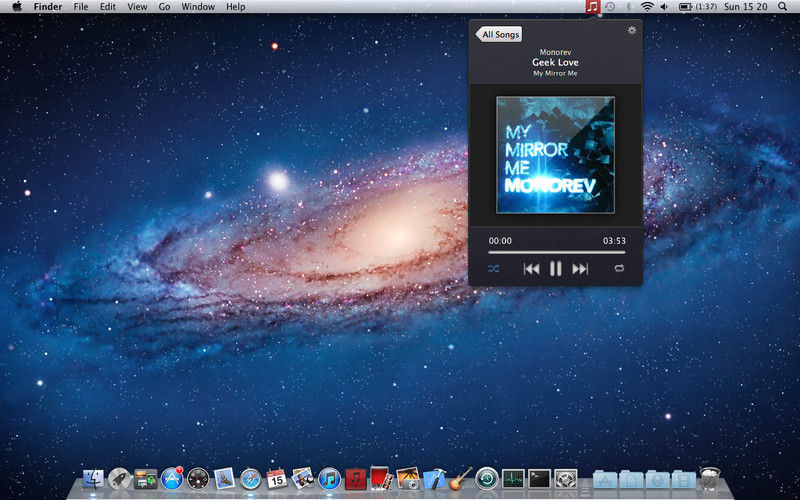This screenshot has height=500, width=800.
Task: Open the player settings gear
Action: (x=632, y=30)
